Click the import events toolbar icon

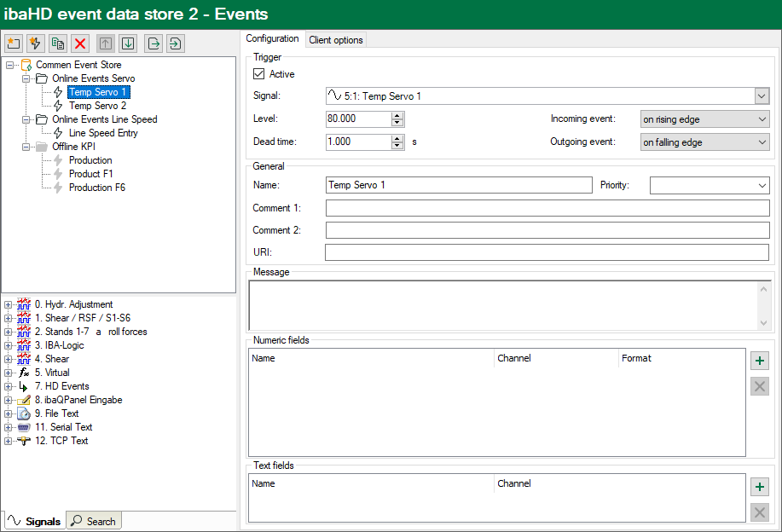point(175,43)
